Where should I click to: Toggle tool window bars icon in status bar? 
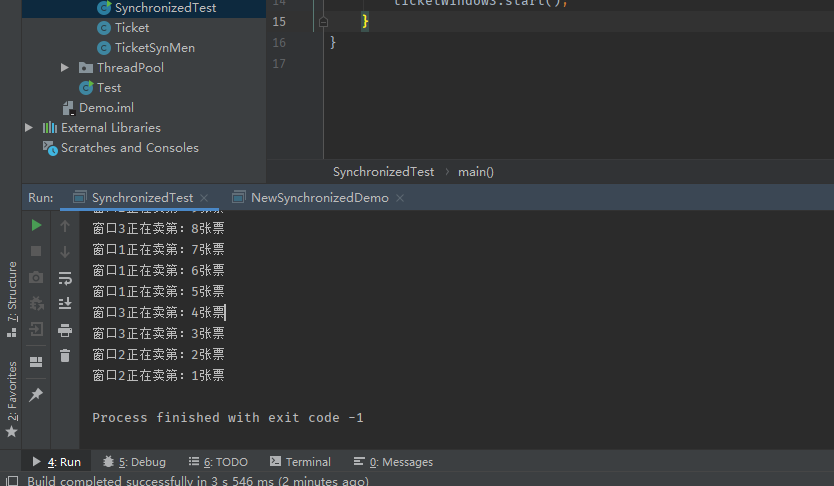(11, 481)
